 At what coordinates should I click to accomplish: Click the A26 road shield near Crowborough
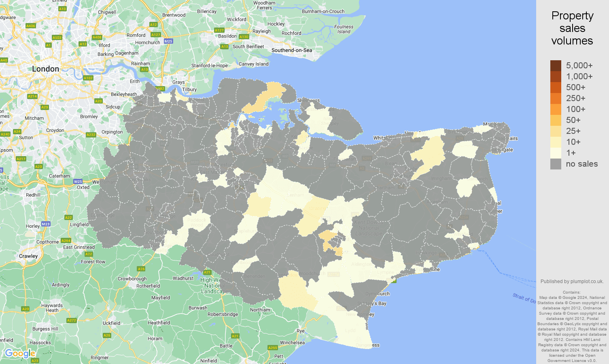pos(141,269)
